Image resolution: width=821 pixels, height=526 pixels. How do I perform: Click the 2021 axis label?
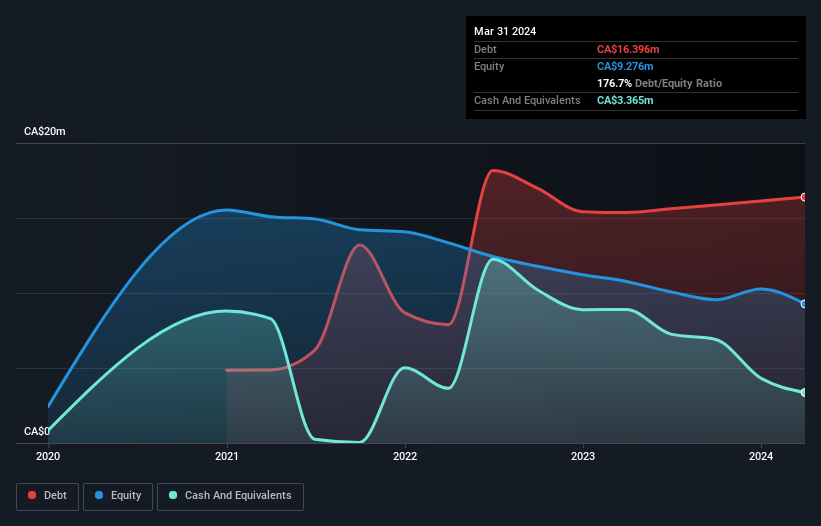point(227,456)
